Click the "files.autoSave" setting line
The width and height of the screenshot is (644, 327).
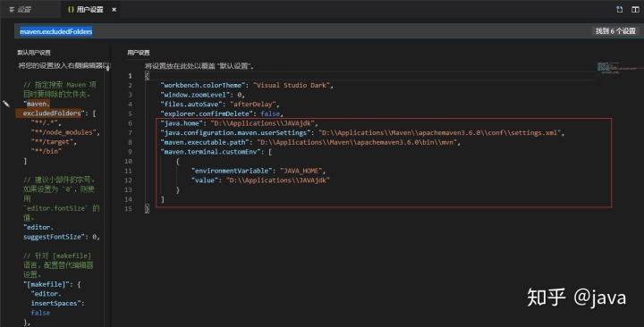(x=220, y=105)
